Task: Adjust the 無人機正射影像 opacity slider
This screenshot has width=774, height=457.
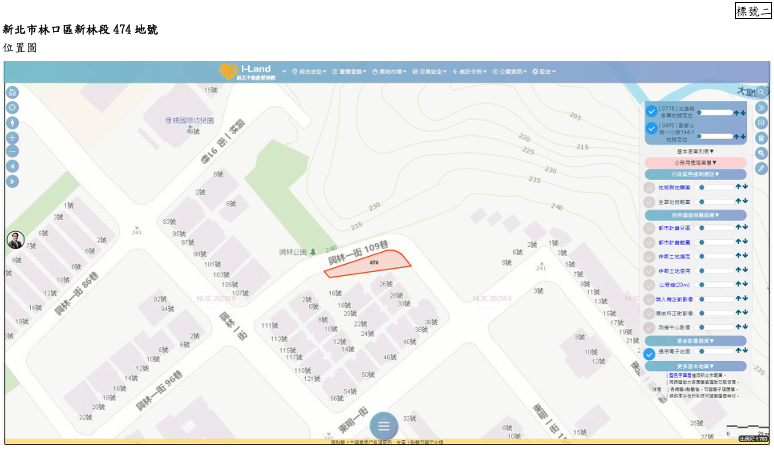Action: pyautogui.click(x=702, y=298)
